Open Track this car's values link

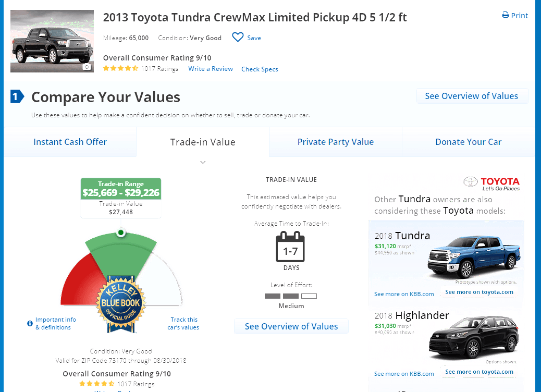pos(183,323)
